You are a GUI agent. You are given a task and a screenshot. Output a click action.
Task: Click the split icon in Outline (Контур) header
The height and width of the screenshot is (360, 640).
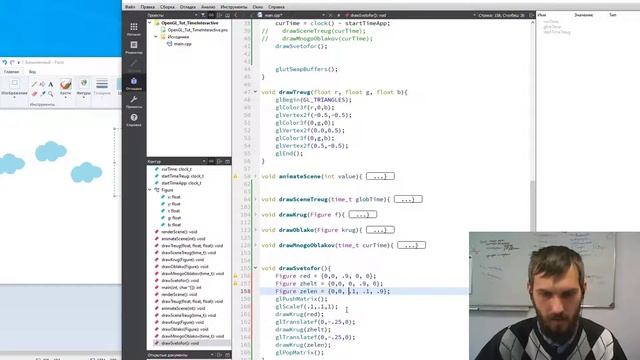click(x=220, y=162)
